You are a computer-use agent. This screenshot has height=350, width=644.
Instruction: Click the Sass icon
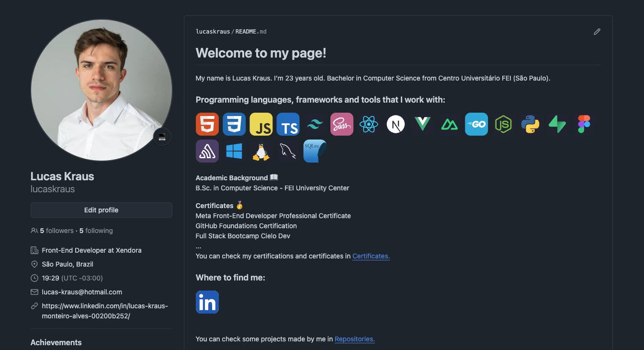click(341, 124)
